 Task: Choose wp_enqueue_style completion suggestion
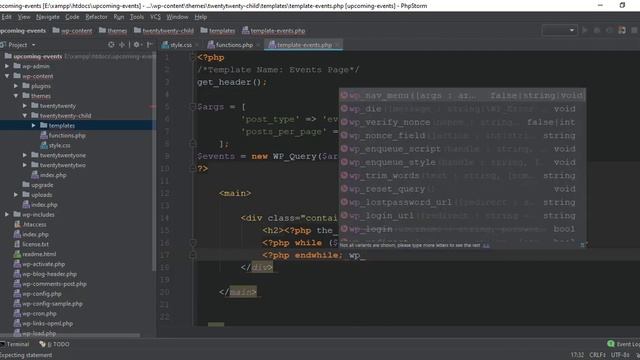coord(462,162)
